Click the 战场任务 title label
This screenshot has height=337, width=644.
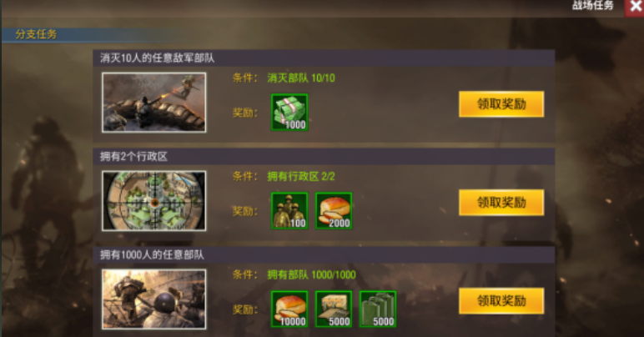(x=592, y=5)
